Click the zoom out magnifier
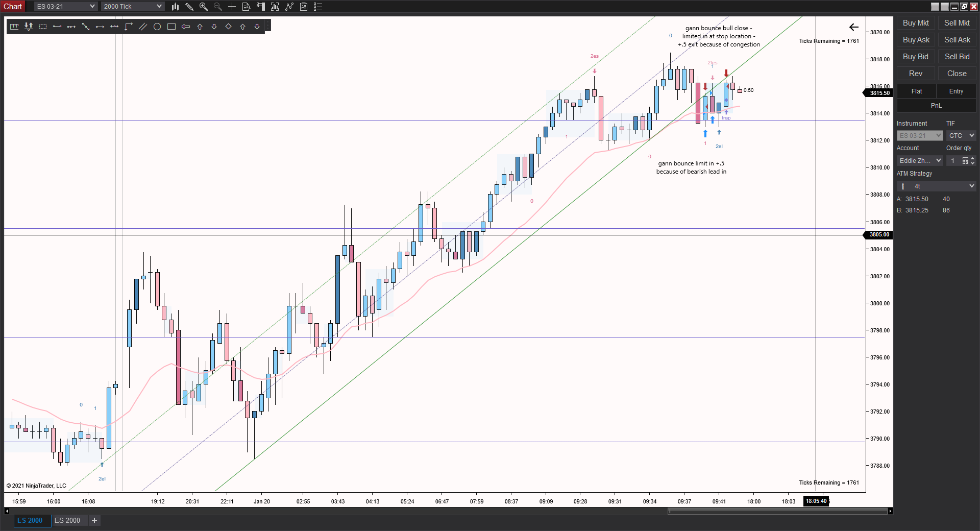This screenshot has height=531, width=980. point(218,7)
